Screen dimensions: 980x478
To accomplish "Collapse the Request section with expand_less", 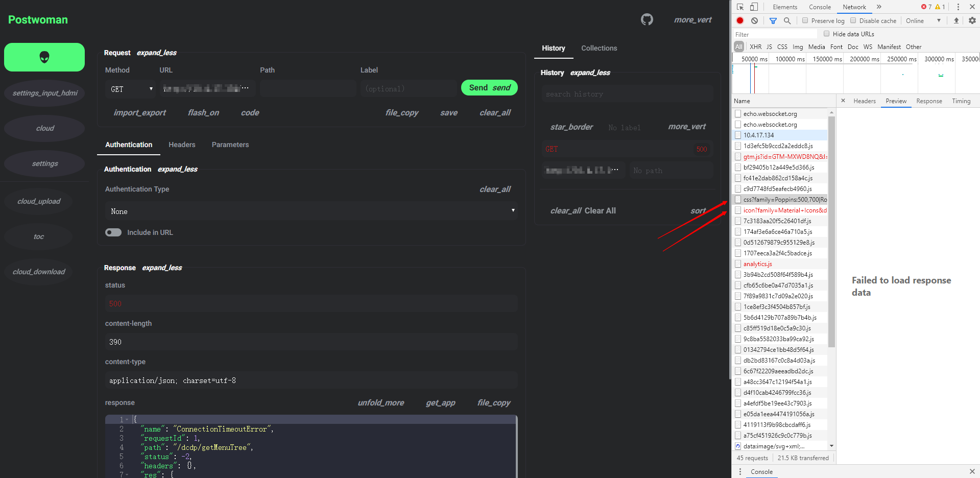I will 157,53.
